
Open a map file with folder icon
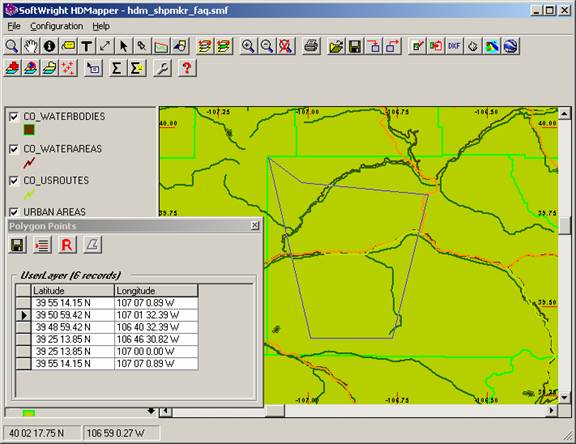pyautogui.click(x=336, y=46)
